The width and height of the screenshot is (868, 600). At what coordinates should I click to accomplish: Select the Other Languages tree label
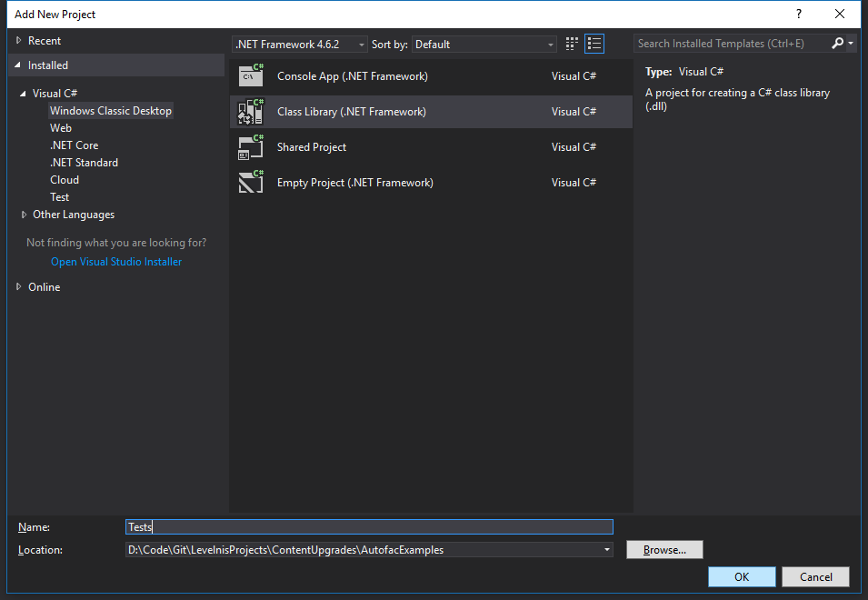[x=74, y=215]
